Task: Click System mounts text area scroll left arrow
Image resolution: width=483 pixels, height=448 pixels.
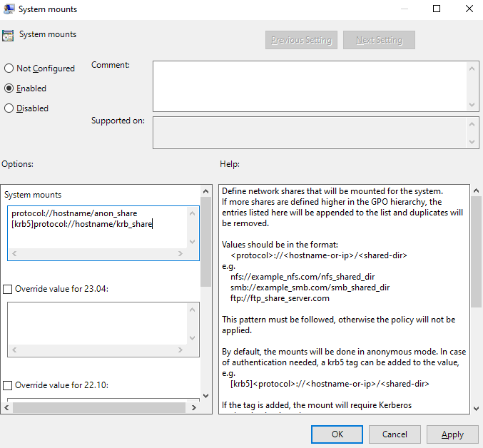Action: click(x=14, y=254)
